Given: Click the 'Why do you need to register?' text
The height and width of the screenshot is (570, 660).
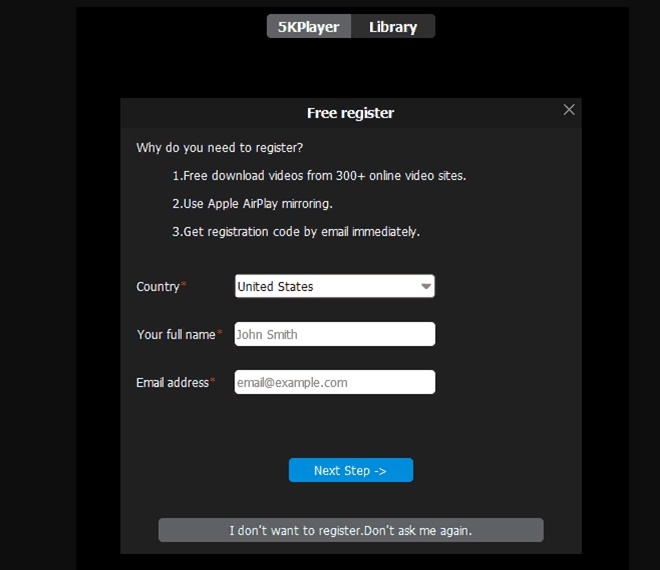Looking at the screenshot, I should 219,148.
